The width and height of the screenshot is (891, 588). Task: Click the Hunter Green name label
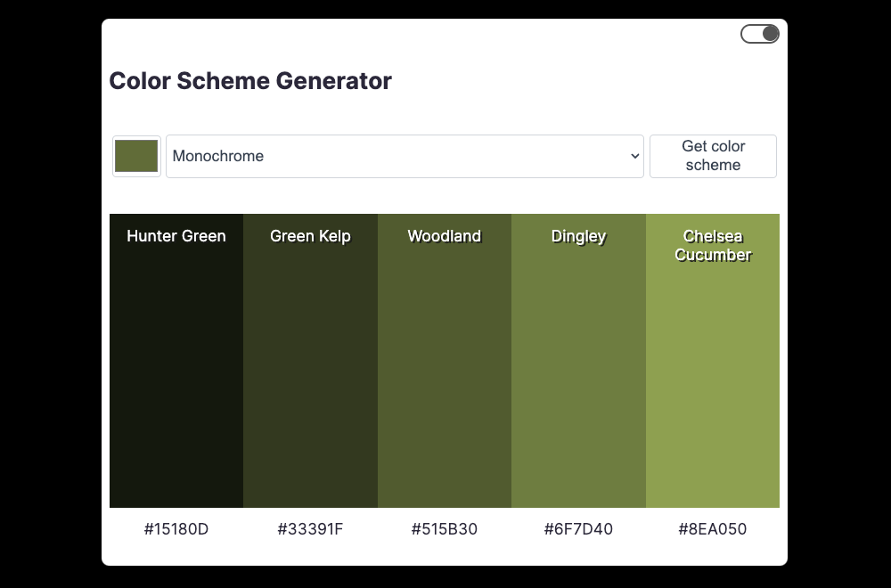[176, 236]
